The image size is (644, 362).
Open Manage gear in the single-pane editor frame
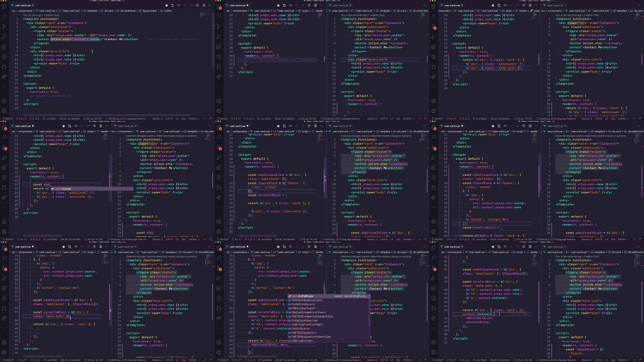pyautogui.click(x=4, y=111)
